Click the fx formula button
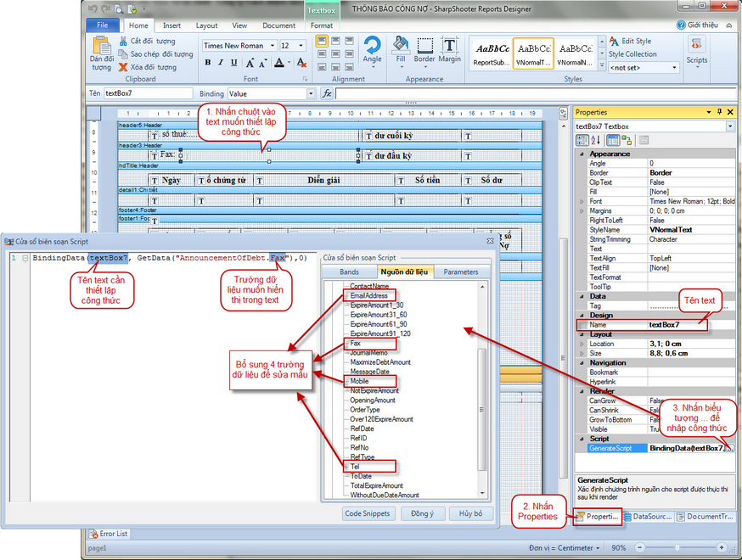742x560 pixels. pyautogui.click(x=327, y=93)
